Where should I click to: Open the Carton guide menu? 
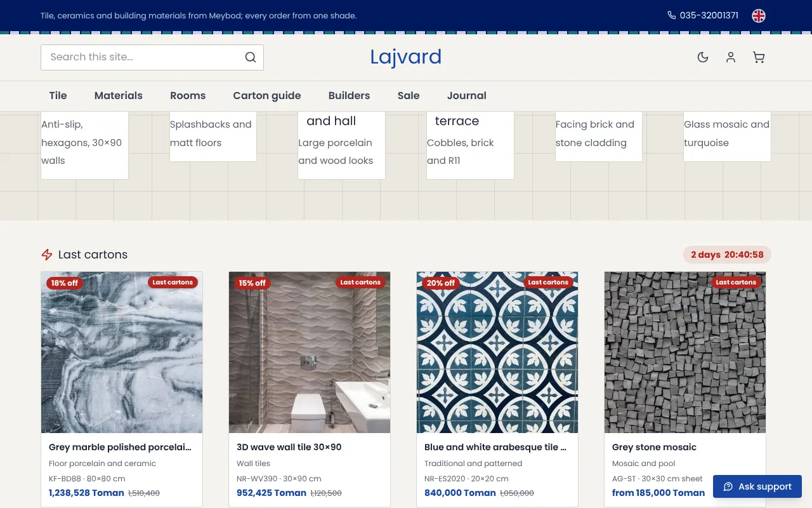267,96
